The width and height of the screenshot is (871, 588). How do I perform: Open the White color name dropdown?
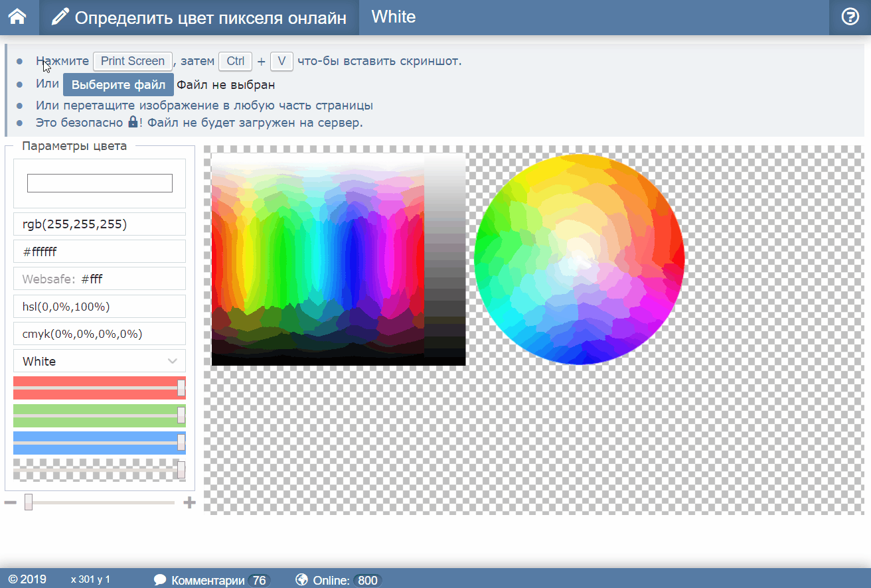100,361
